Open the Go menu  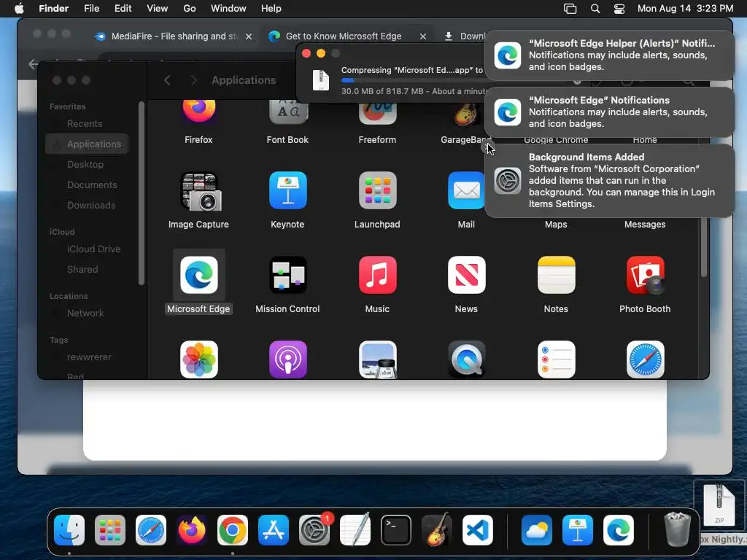[190, 9]
